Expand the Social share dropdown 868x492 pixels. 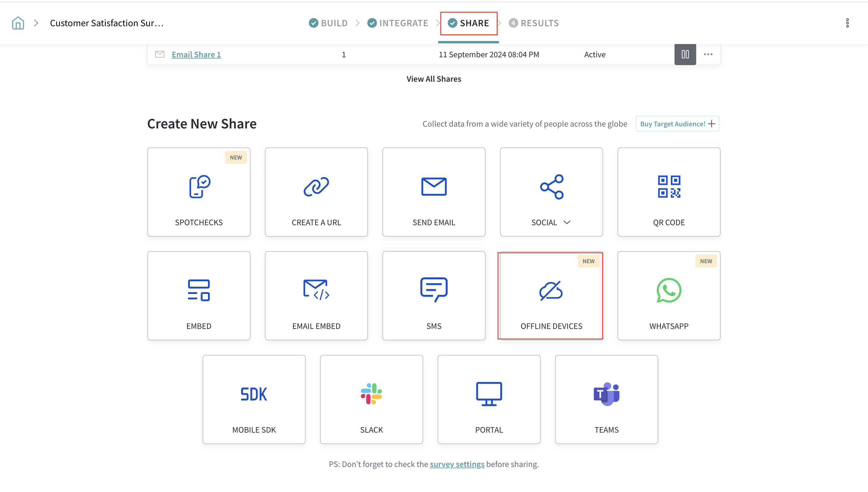point(567,222)
